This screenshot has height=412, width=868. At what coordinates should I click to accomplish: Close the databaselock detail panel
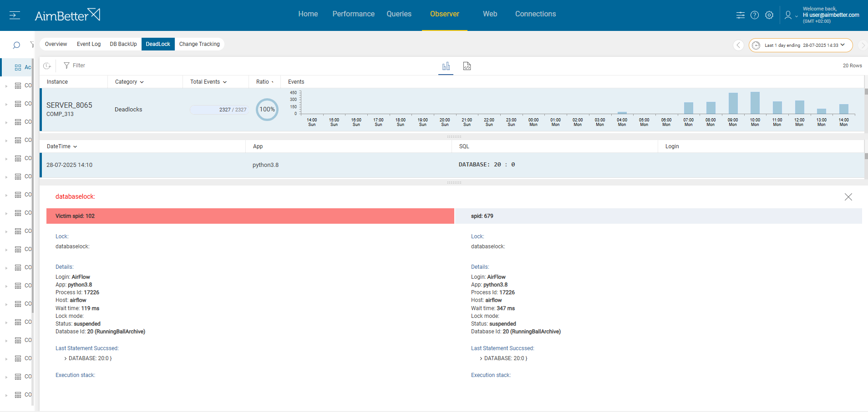pyautogui.click(x=848, y=197)
